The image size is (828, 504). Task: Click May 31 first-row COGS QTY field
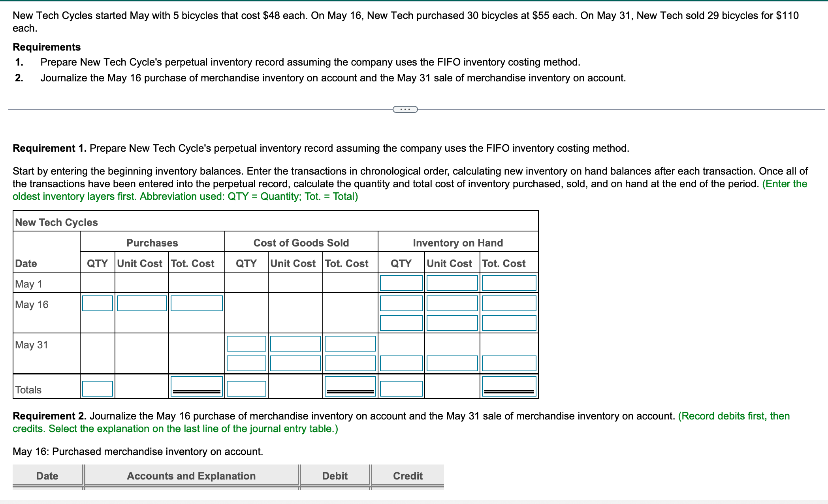point(246,344)
